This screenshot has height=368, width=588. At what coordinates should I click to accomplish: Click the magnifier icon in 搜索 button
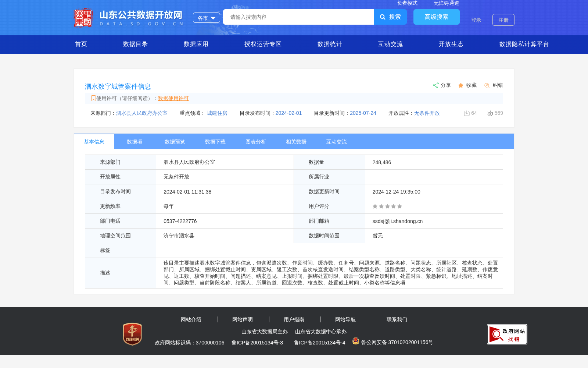[383, 17]
